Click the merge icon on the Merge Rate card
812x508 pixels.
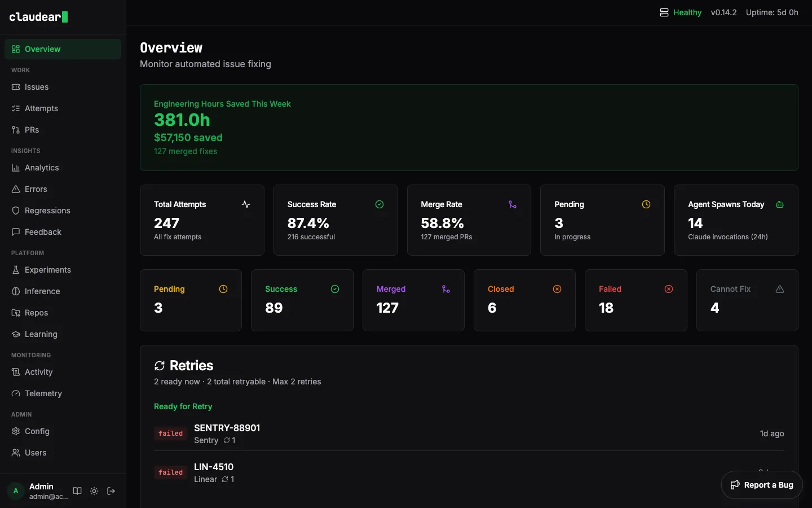click(512, 204)
